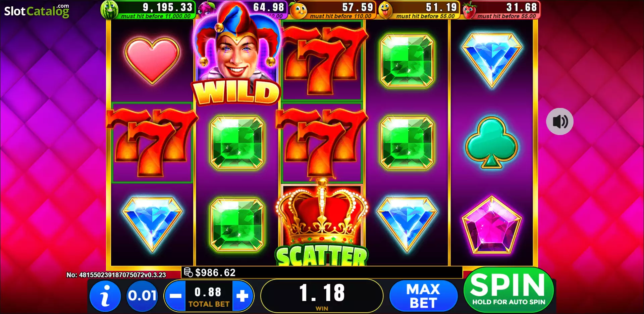Click the teal club symbol
The height and width of the screenshot is (314, 644).
pos(492,142)
